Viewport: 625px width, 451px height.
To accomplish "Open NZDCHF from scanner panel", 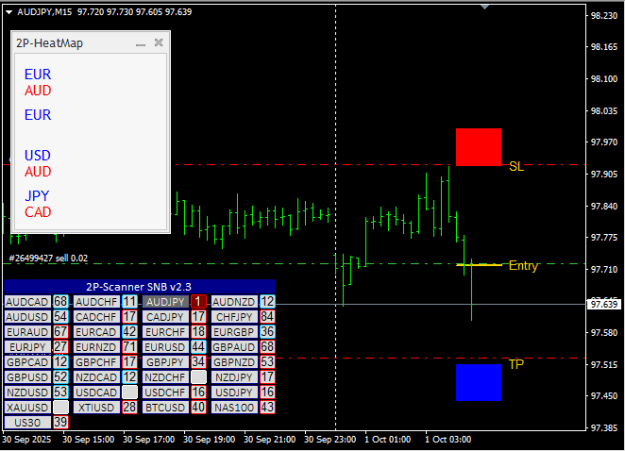I will (x=165, y=377).
